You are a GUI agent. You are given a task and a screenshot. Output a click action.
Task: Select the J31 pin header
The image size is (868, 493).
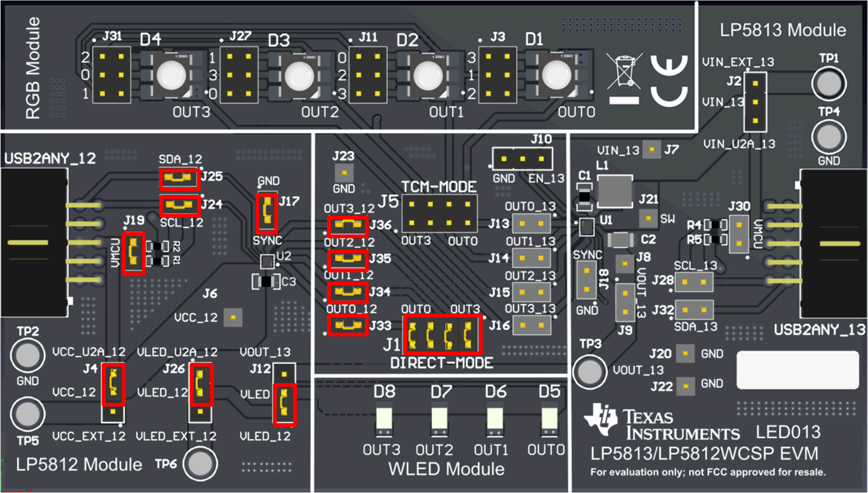pyautogui.click(x=111, y=75)
